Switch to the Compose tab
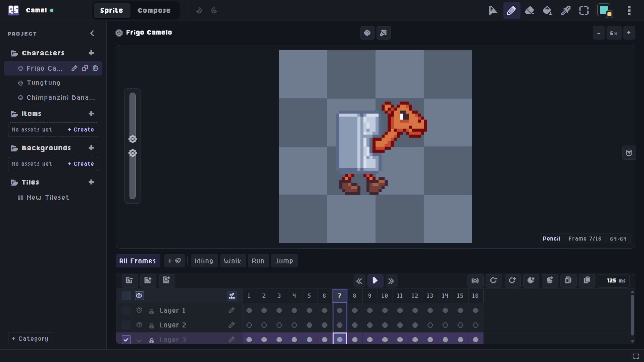 (x=154, y=11)
